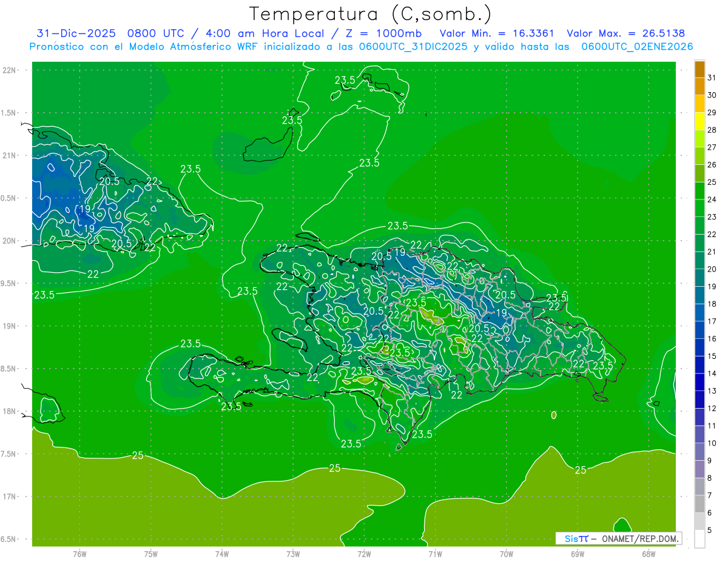This screenshot has width=728, height=562.
Task: Click the "76W" longitude axis label
Action: click(79, 554)
